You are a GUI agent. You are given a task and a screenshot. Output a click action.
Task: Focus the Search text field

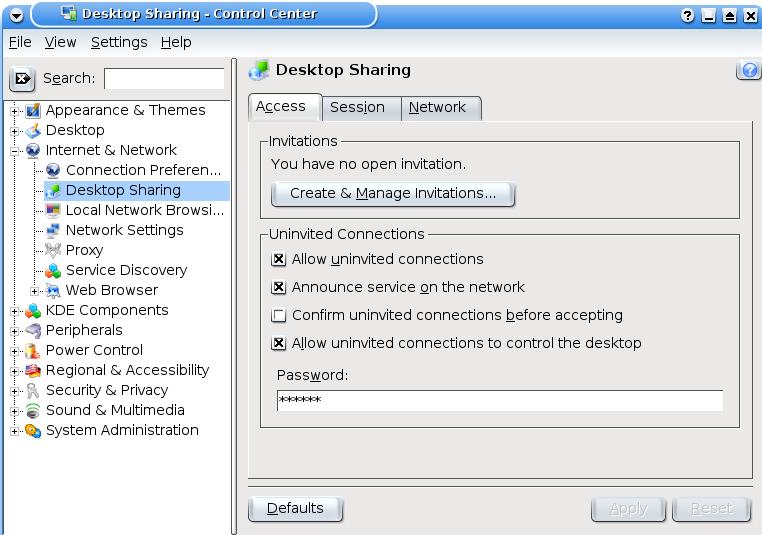click(164, 78)
